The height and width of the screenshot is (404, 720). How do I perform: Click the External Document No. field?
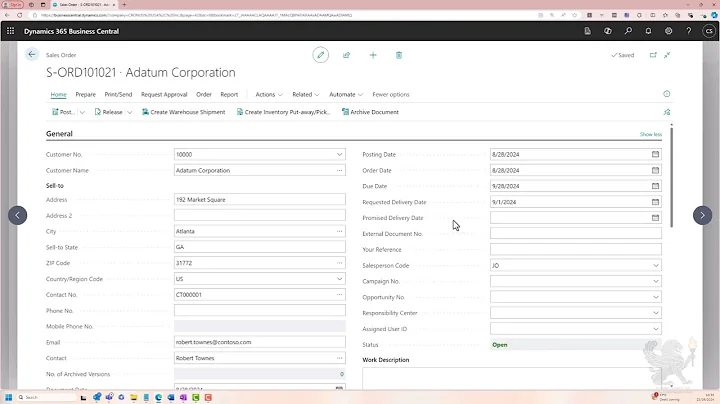(575, 234)
